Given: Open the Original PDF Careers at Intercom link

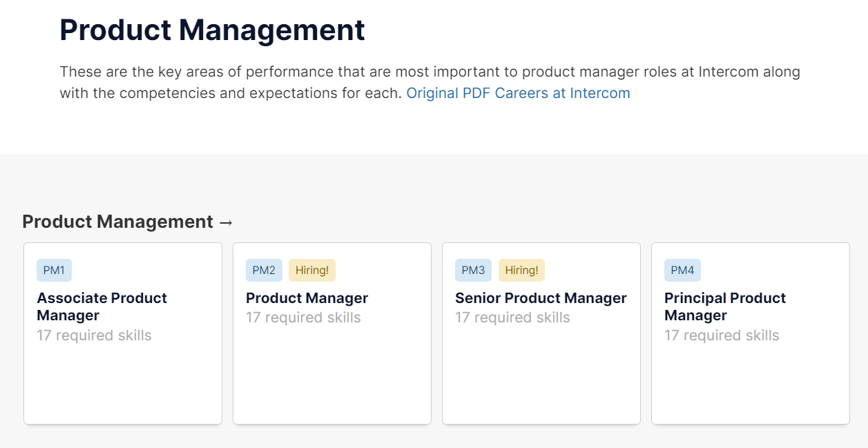Looking at the screenshot, I should [518, 93].
